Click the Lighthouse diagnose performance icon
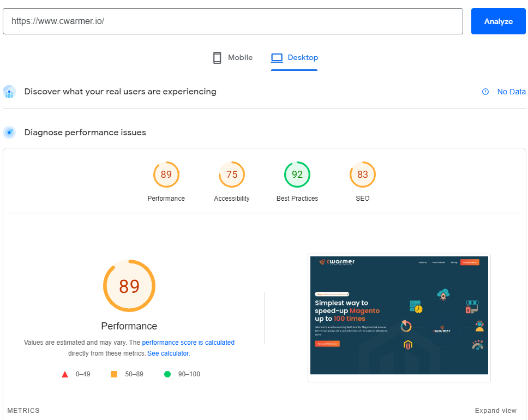 click(9, 132)
